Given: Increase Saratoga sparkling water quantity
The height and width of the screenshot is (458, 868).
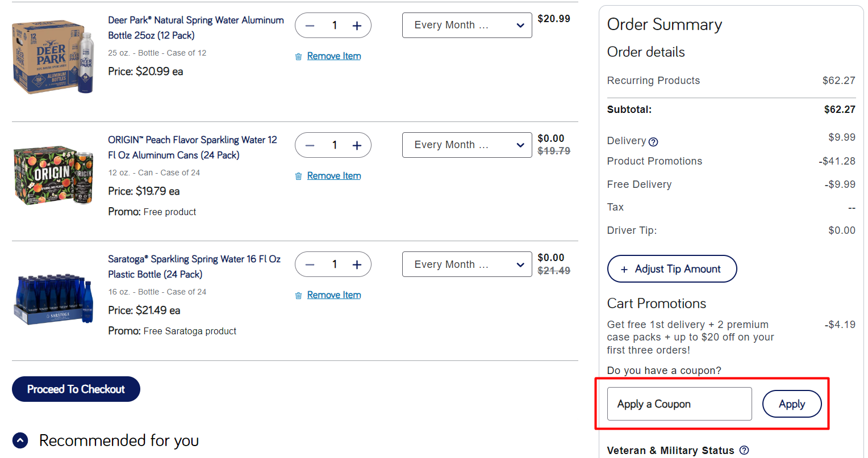Looking at the screenshot, I should click(x=357, y=264).
